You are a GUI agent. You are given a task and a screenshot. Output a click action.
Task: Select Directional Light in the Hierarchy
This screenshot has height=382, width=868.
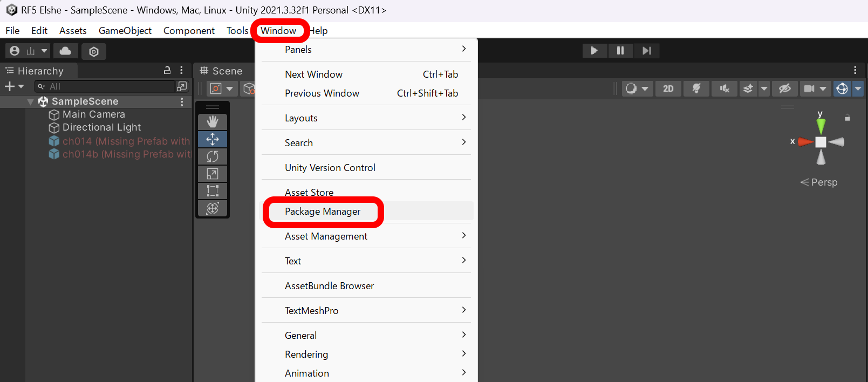pos(101,127)
